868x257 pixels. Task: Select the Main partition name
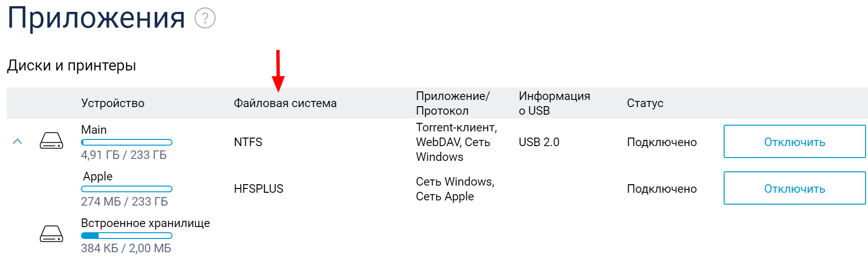click(x=94, y=130)
